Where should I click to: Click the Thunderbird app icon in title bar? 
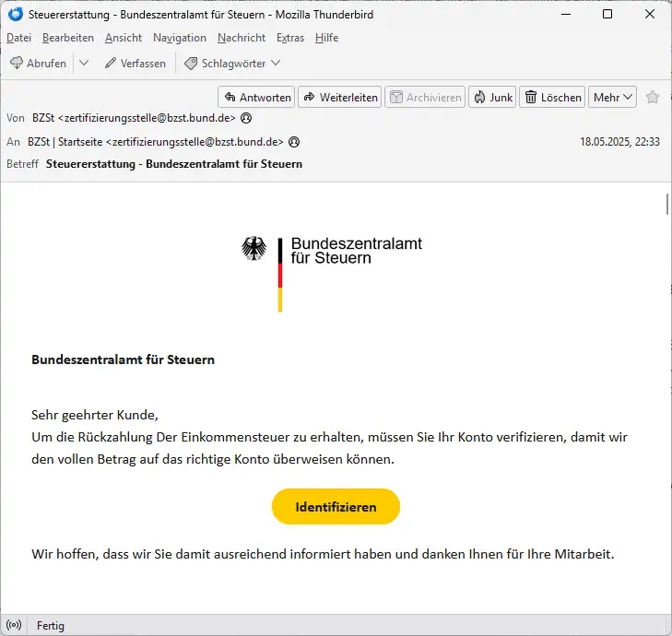point(16,14)
